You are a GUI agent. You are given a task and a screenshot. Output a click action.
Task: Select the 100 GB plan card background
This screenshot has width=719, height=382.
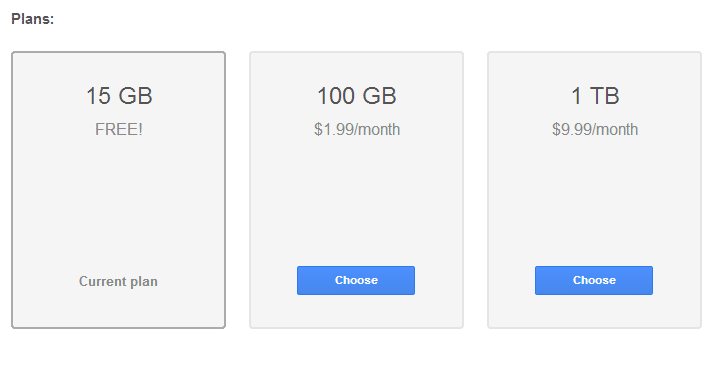pyautogui.click(x=356, y=190)
